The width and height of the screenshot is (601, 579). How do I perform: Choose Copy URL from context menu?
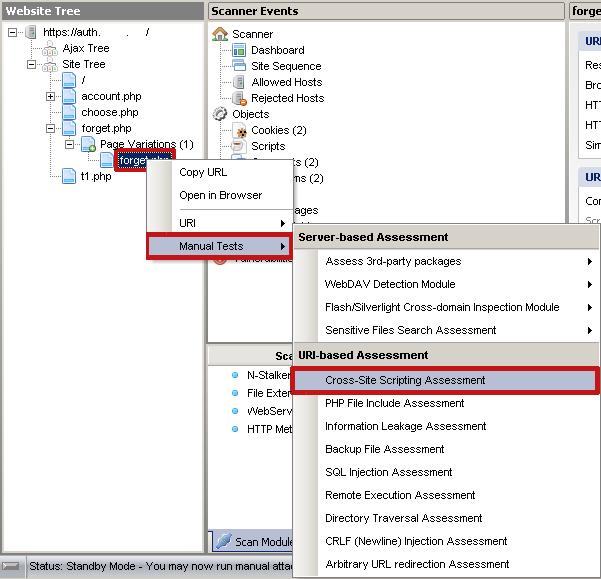(220, 172)
